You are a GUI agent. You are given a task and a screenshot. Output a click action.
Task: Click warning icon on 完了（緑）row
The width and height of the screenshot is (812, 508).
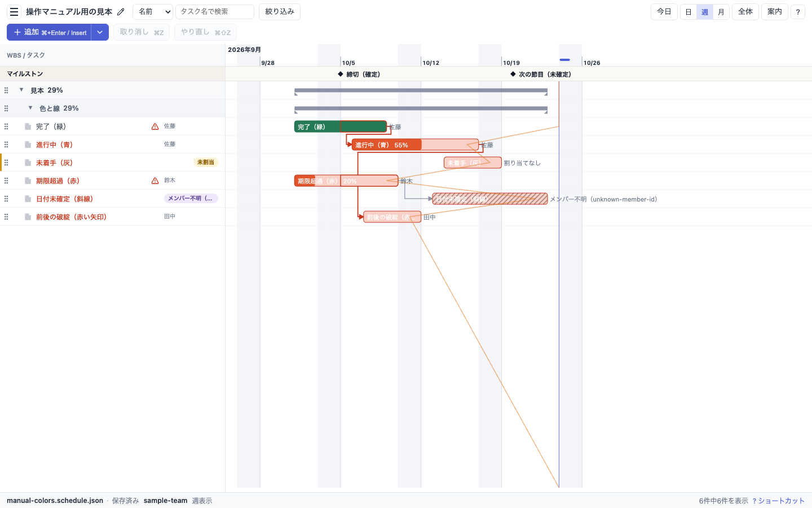155,126
